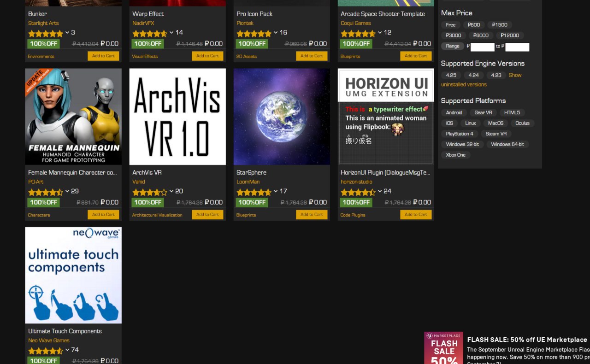Filter by Steam VR platform
This screenshot has height=364, width=590.
tap(496, 134)
